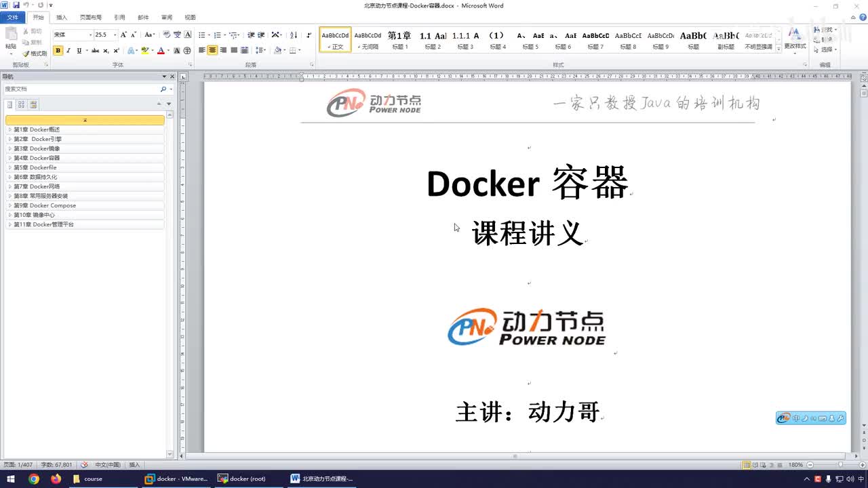Toggle Underline formatting
Image resolution: width=868 pixels, height=488 pixels.
(x=79, y=51)
